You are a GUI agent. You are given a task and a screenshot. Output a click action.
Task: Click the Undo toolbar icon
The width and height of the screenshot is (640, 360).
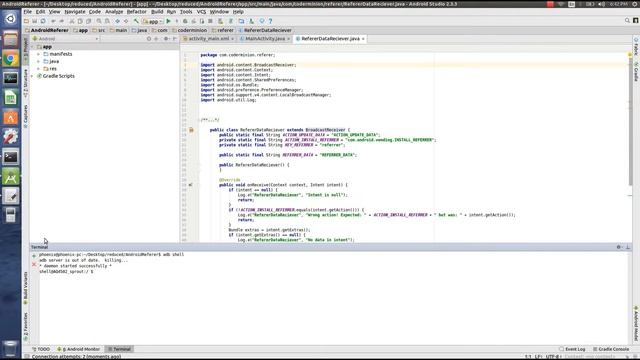[x=53, y=21]
